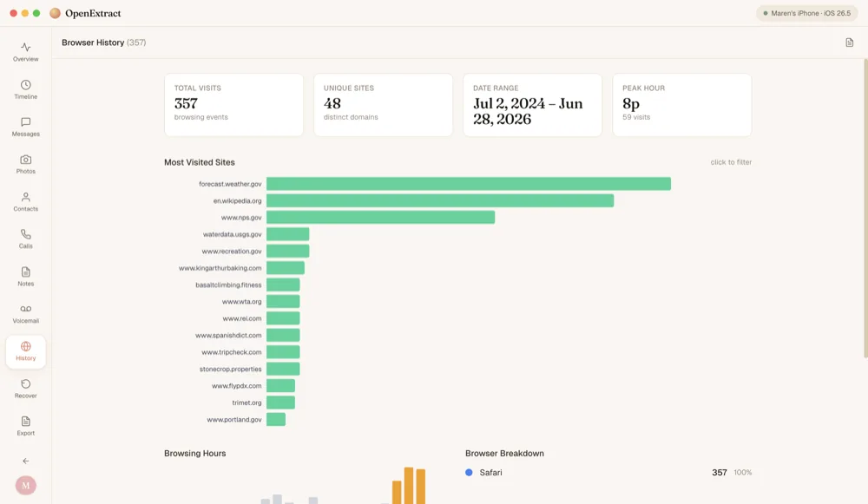Click the document icon at top right
Screen dimensions: 868x504
(x=849, y=43)
